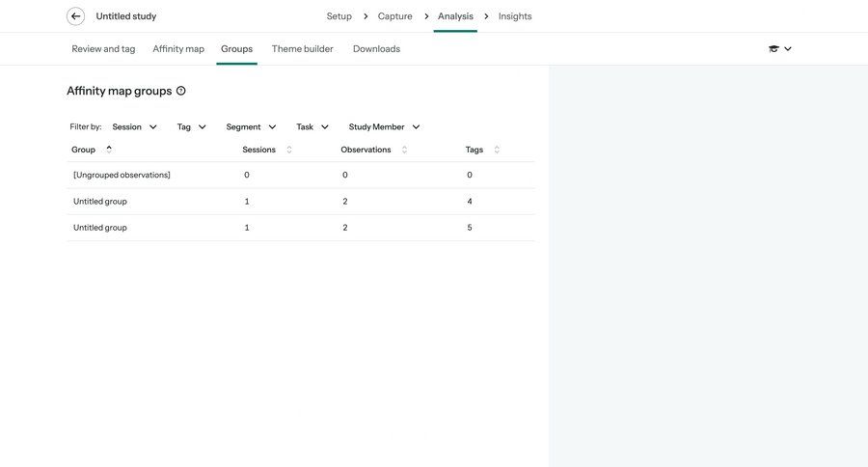Click the back arrow button
Viewport: 868px width, 467px height.
pos(75,16)
